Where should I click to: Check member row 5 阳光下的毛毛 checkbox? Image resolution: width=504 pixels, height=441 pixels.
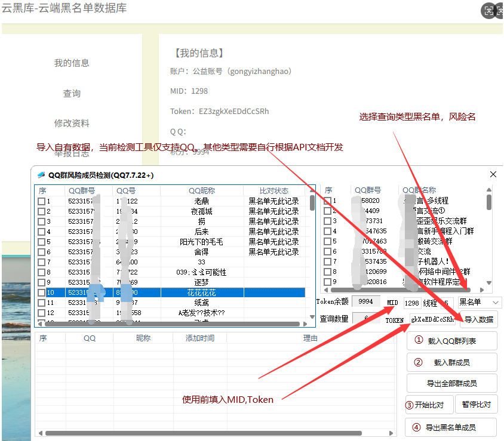(41, 242)
